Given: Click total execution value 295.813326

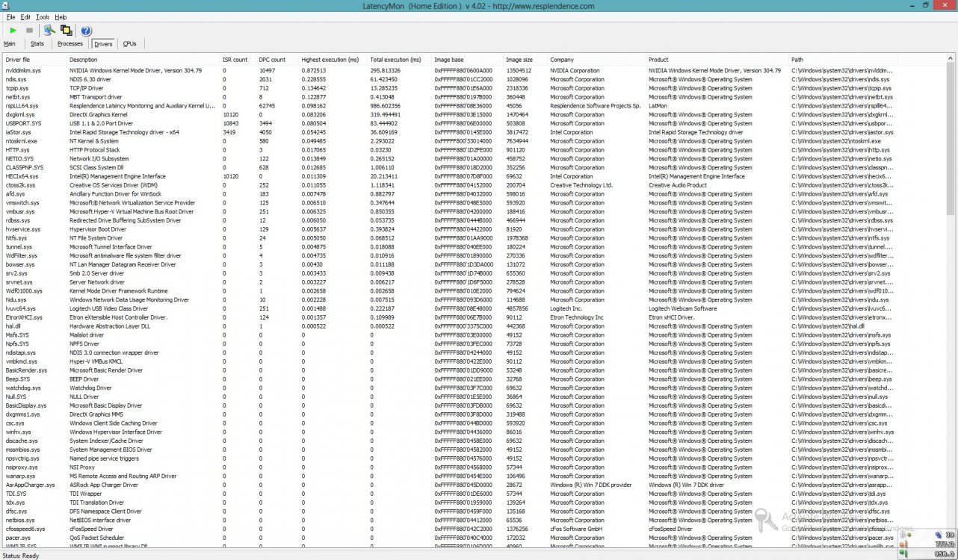Looking at the screenshot, I should pyautogui.click(x=385, y=70).
